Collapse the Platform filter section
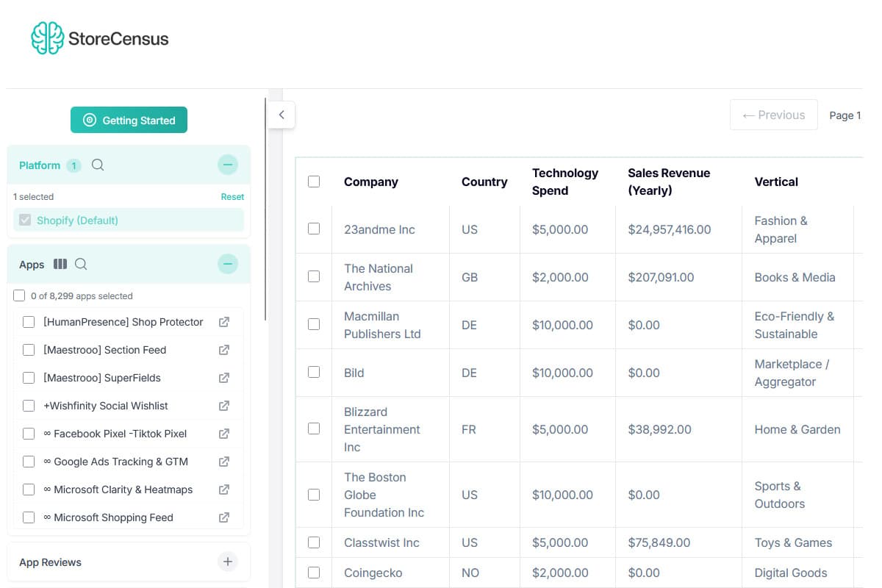The width and height of the screenshot is (882, 588). (x=228, y=165)
